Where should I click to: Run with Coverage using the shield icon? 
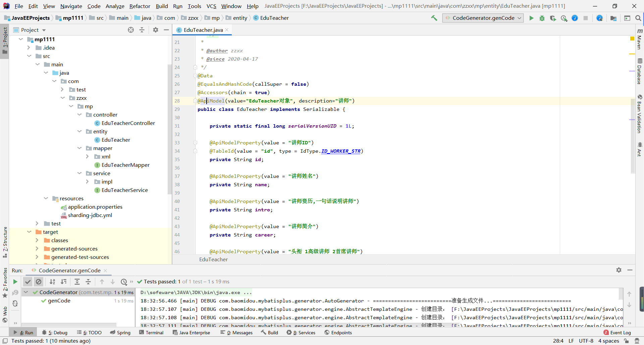pyautogui.click(x=553, y=18)
